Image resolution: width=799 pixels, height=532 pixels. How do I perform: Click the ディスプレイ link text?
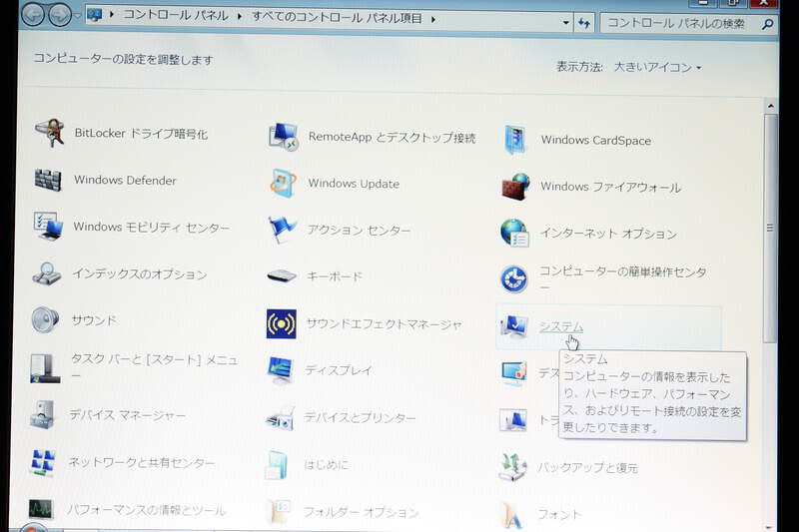pyautogui.click(x=339, y=370)
